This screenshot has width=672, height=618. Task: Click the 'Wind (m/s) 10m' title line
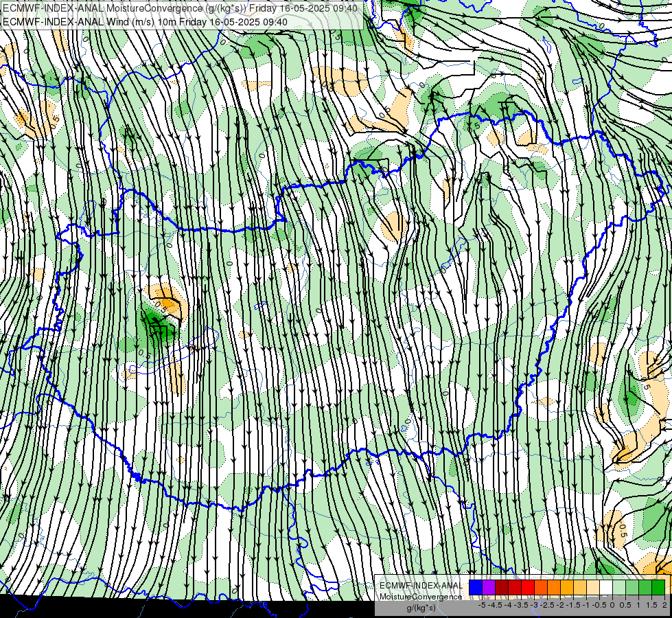145,21
